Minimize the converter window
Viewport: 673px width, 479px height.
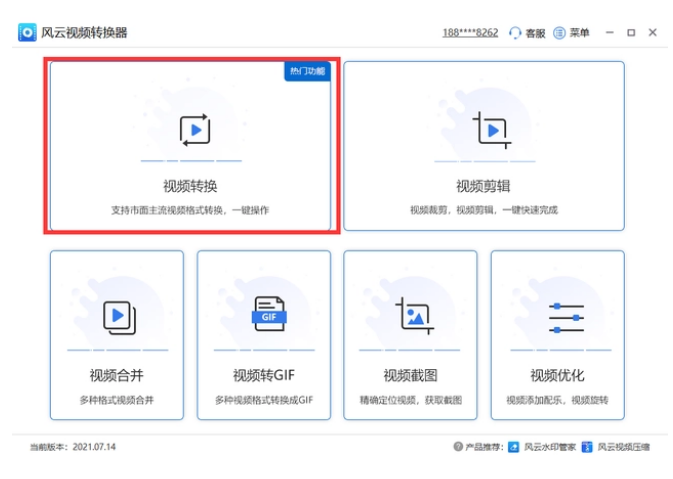609,33
